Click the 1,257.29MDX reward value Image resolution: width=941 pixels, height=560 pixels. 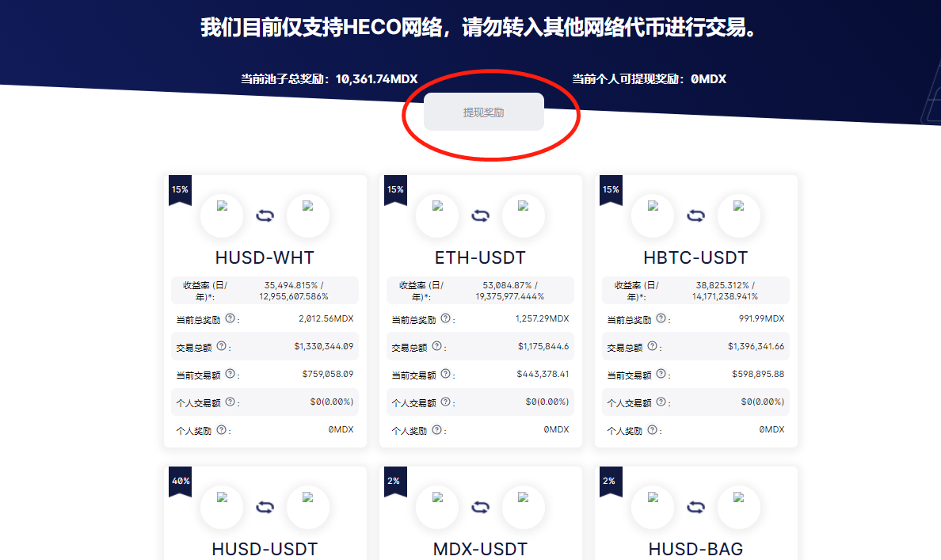pos(542,318)
